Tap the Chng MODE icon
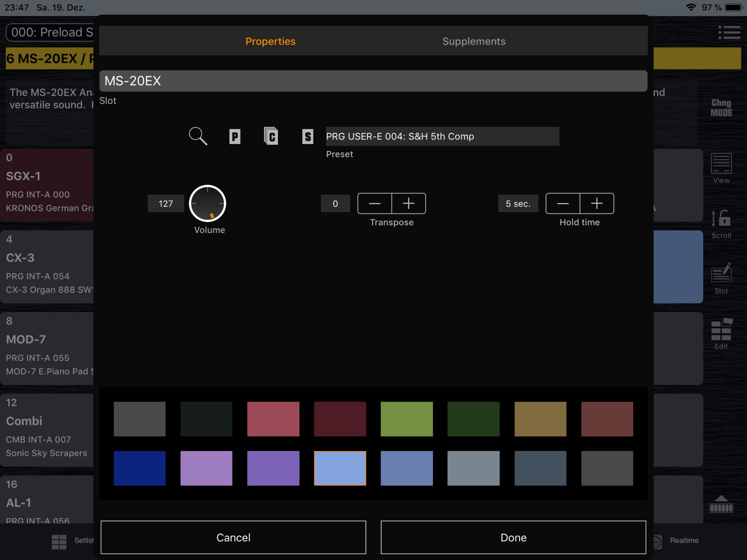The width and height of the screenshot is (747, 560). pos(721,108)
